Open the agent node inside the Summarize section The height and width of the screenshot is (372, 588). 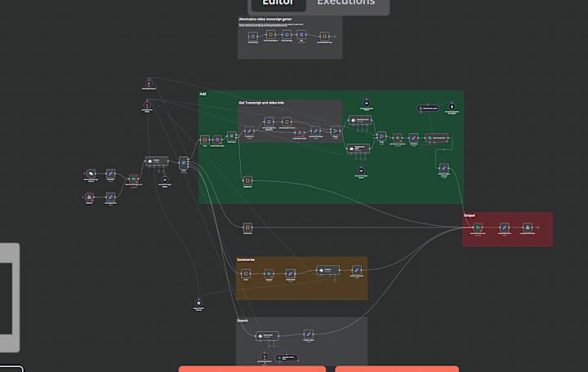point(328,270)
